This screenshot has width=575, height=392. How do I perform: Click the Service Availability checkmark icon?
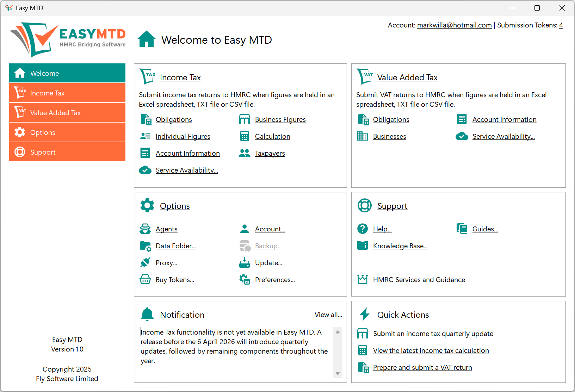coord(145,170)
